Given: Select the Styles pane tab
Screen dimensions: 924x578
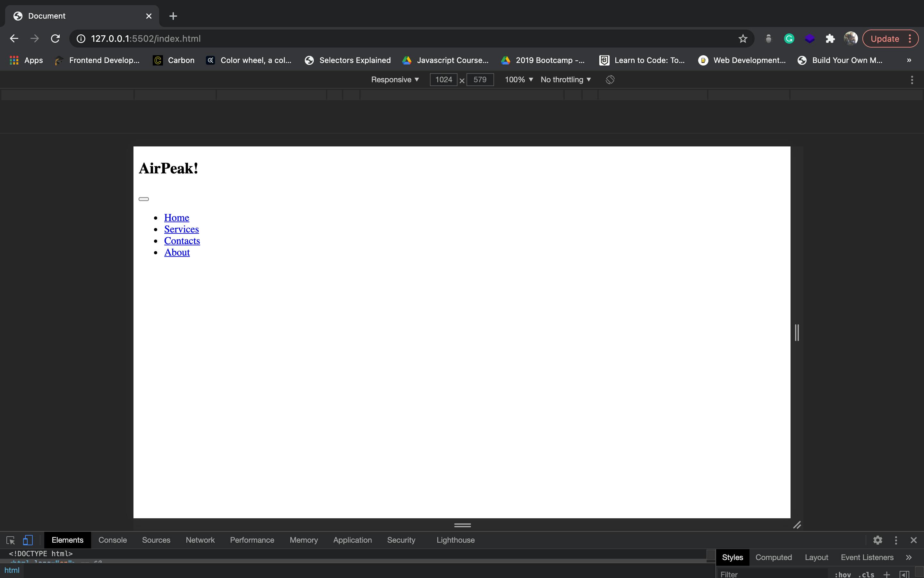Looking at the screenshot, I should [x=732, y=557].
